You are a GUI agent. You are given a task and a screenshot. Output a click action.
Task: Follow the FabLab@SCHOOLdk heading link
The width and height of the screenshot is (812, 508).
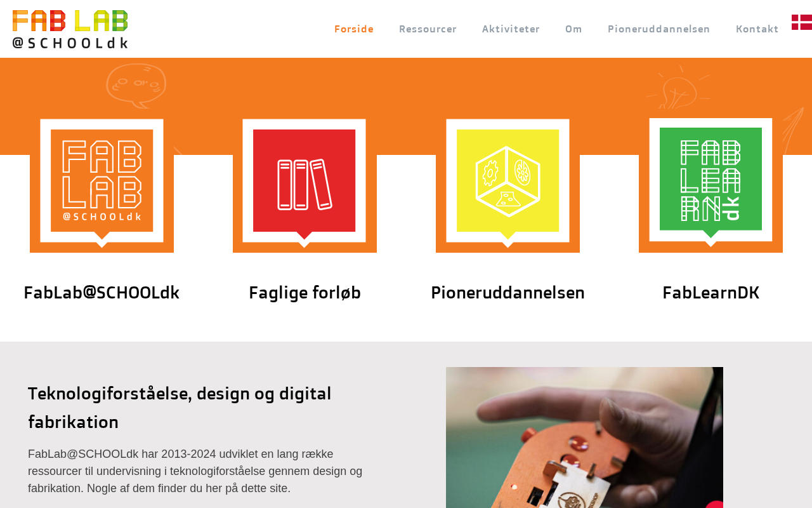click(x=101, y=293)
